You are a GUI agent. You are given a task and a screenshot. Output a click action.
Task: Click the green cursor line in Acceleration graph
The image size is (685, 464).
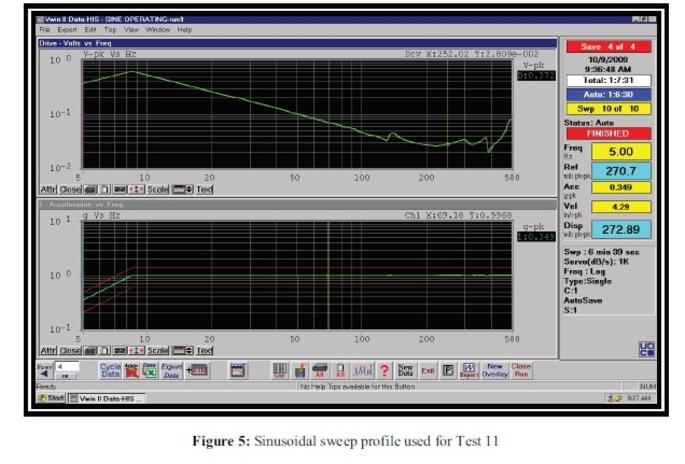[x=328, y=275]
